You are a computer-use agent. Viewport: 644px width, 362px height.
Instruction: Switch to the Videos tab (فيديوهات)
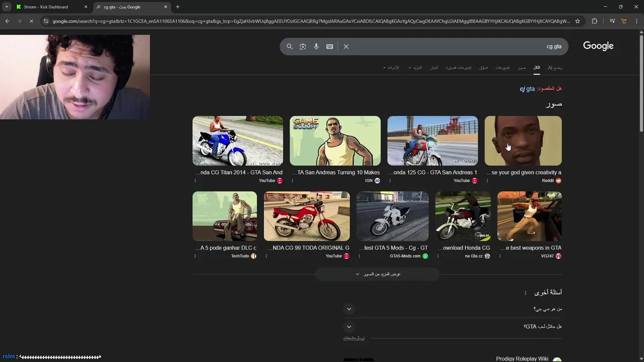click(x=502, y=67)
